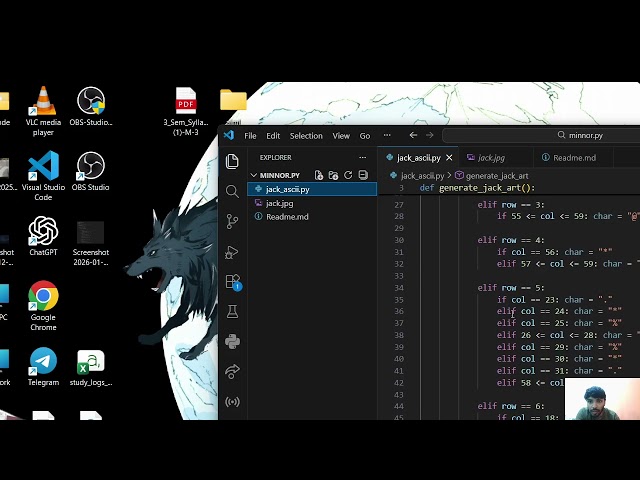Open the Search view in activity bar
640x480 pixels.
point(232,191)
